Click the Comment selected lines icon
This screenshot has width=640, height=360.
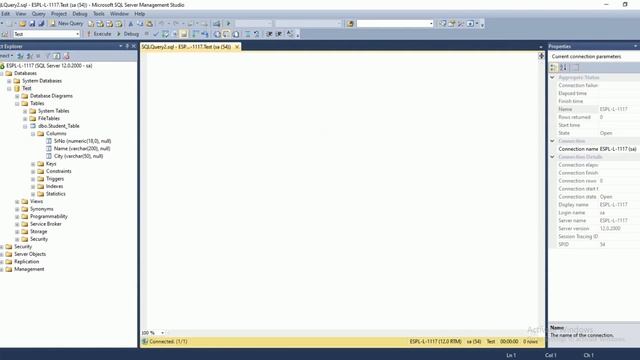247,34
